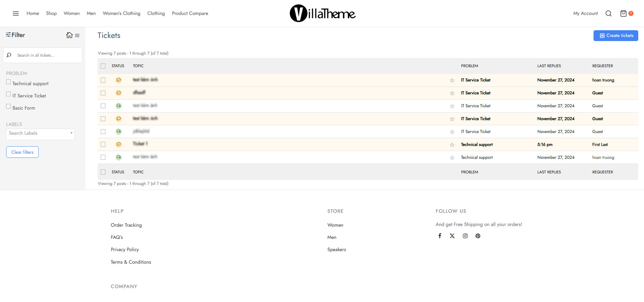The image size is (644, 302).
Task: Open the Order Tracking footer link
Action: click(x=126, y=225)
